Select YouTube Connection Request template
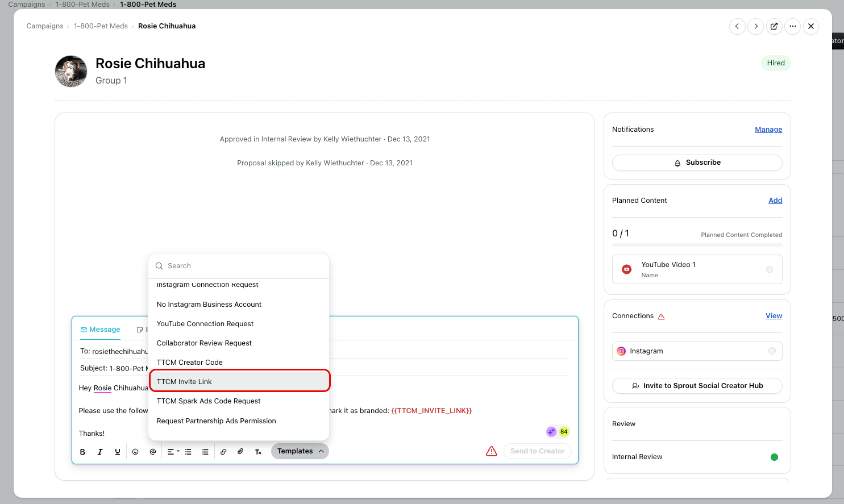Viewport: 844px width, 504px height. coord(239,324)
